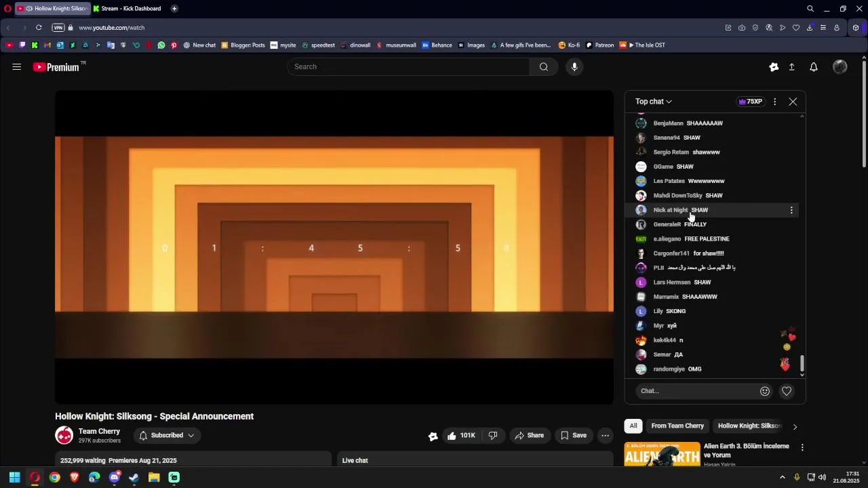
Task: Open the 75XP badge in chat
Action: point(751,102)
